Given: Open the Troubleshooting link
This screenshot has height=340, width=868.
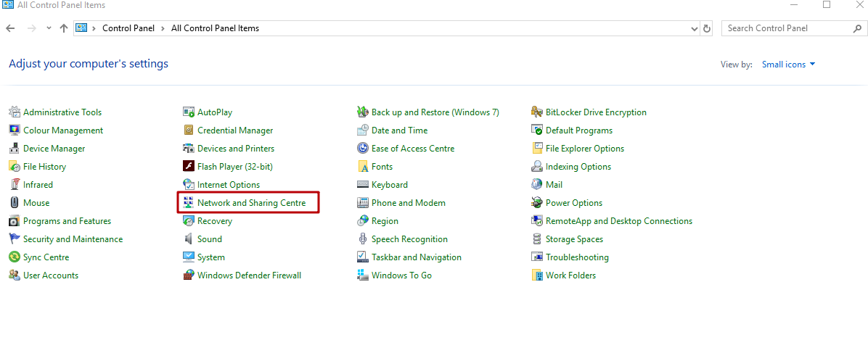Looking at the screenshot, I should [x=578, y=257].
